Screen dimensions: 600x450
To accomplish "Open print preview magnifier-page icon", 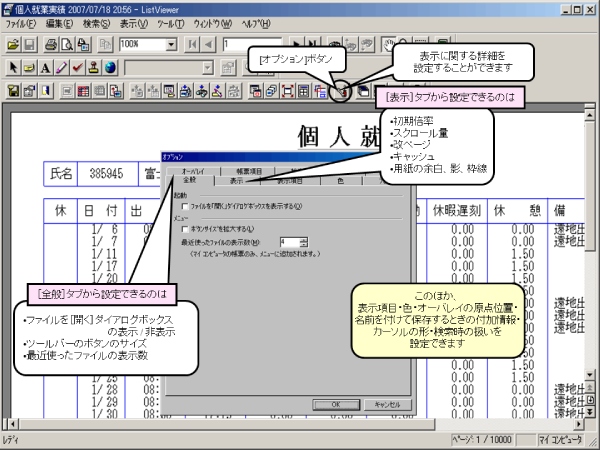I will pos(67,45).
